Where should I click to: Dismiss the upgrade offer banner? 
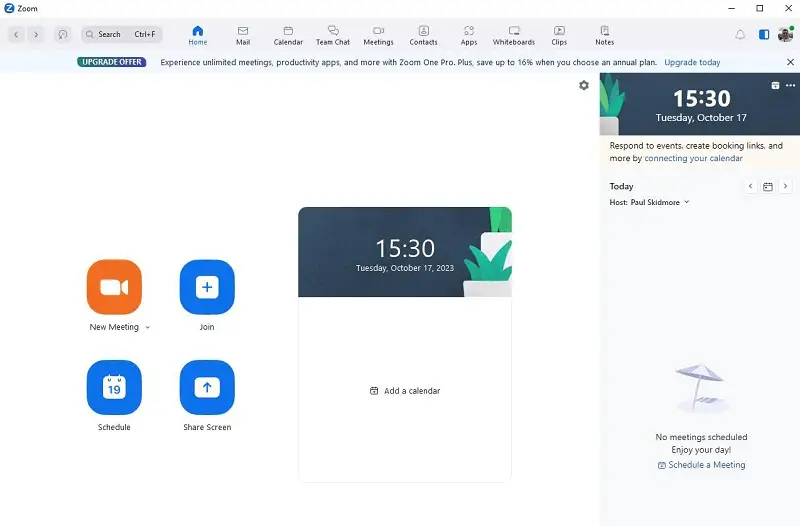[790, 62]
